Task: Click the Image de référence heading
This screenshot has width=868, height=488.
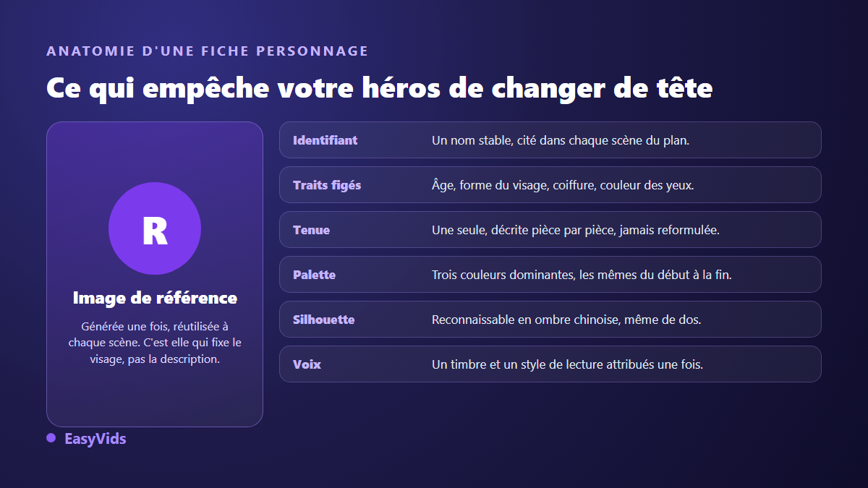Action: click(155, 298)
